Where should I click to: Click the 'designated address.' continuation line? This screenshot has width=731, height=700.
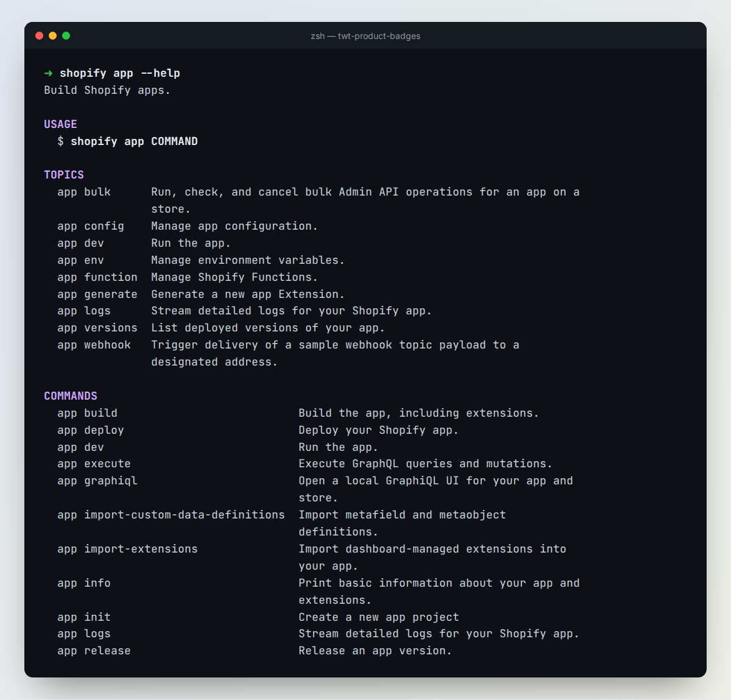[214, 362]
